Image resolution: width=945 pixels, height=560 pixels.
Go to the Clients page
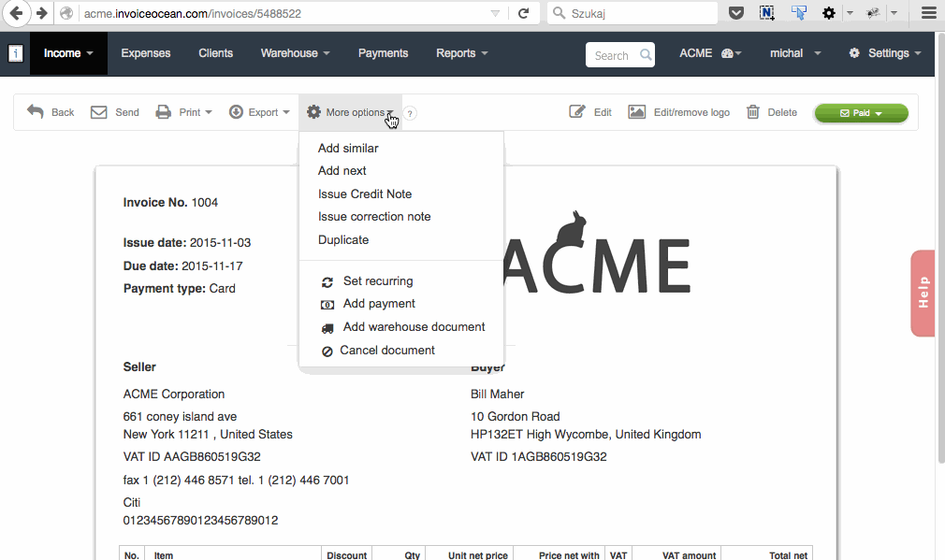coord(215,53)
